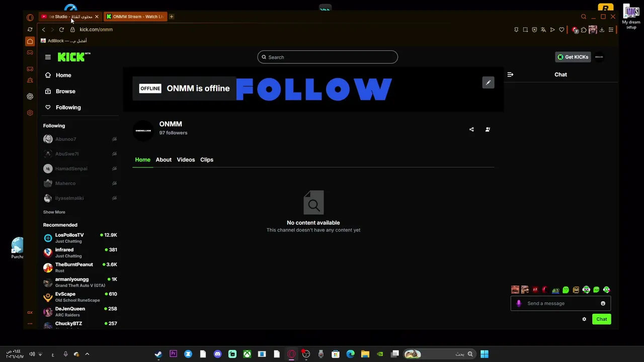Click the pin icon in the address bar
Image resolution: width=644 pixels, height=362 pixels.
point(516,30)
